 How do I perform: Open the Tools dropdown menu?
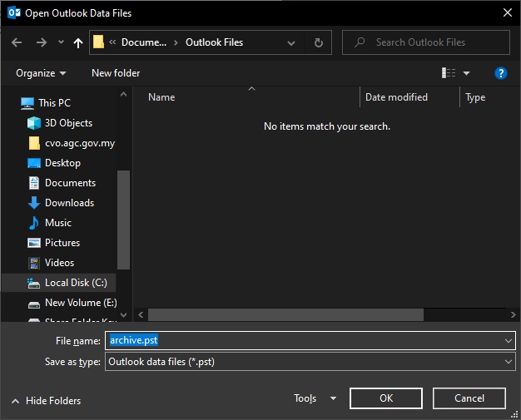(x=315, y=398)
